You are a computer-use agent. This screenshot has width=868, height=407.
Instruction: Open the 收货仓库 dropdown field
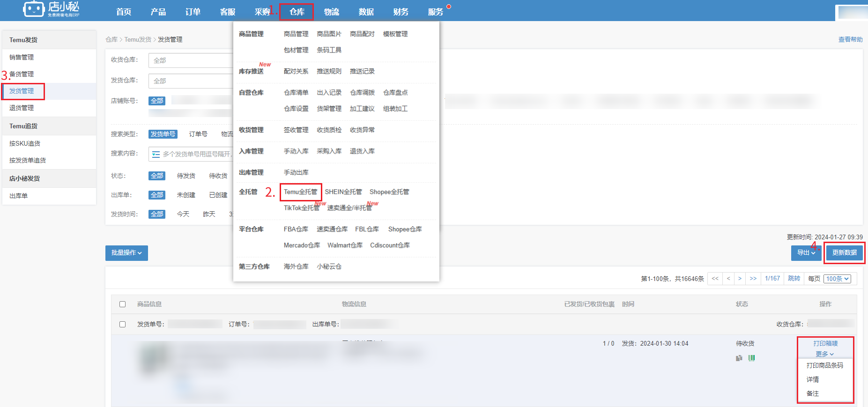click(x=191, y=60)
